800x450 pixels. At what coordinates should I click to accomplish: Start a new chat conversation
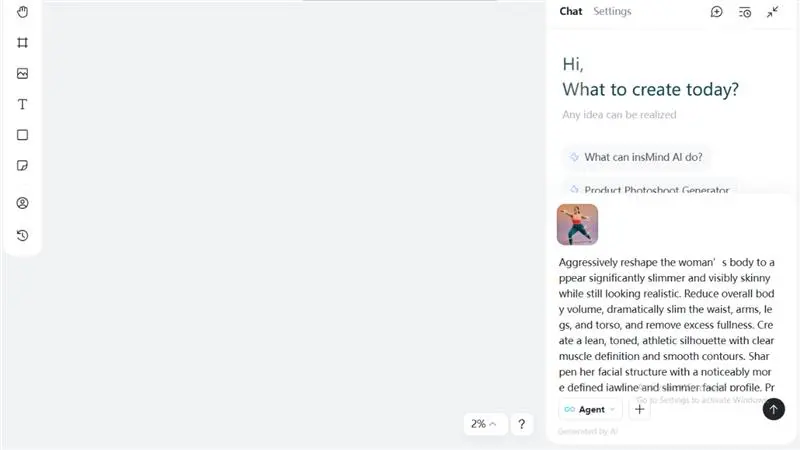(716, 12)
